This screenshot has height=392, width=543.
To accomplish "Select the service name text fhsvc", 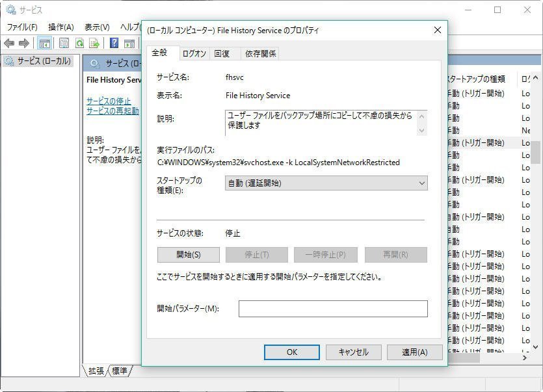I will click(235, 77).
